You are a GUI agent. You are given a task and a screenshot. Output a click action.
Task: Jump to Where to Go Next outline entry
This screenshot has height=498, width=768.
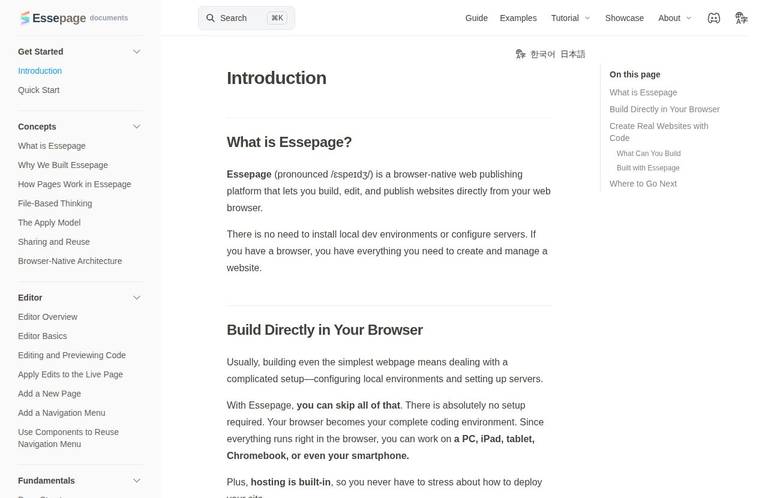[x=643, y=183]
